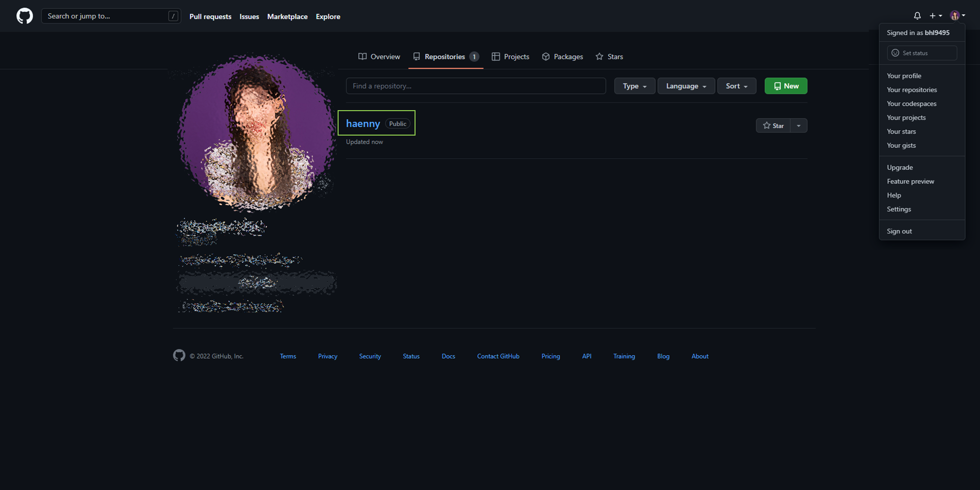Switch to the Packages tab
Viewport: 980px width, 490px height.
[x=563, y=57]
